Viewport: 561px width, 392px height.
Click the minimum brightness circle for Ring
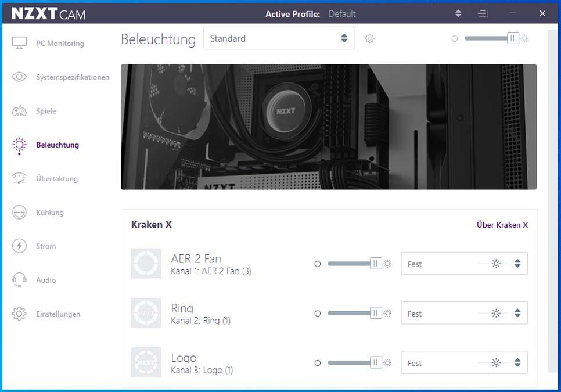coord(317,314)
